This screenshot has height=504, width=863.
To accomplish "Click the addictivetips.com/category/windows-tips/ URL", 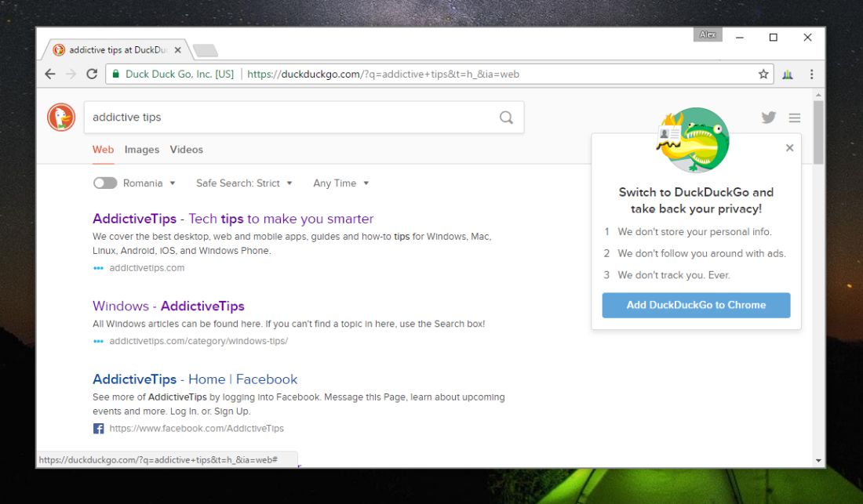I will [x=198, y=341].
